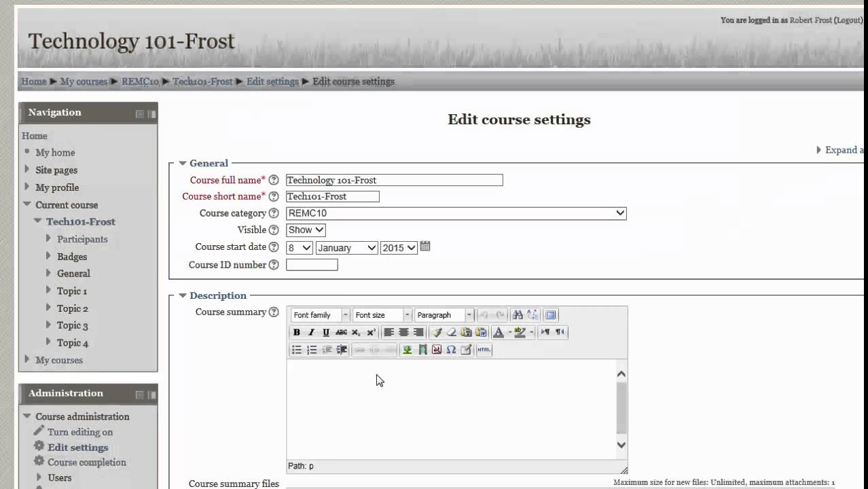The image size is (868, 489).
Task: Open help for Course full name
Action: [274, 180]
